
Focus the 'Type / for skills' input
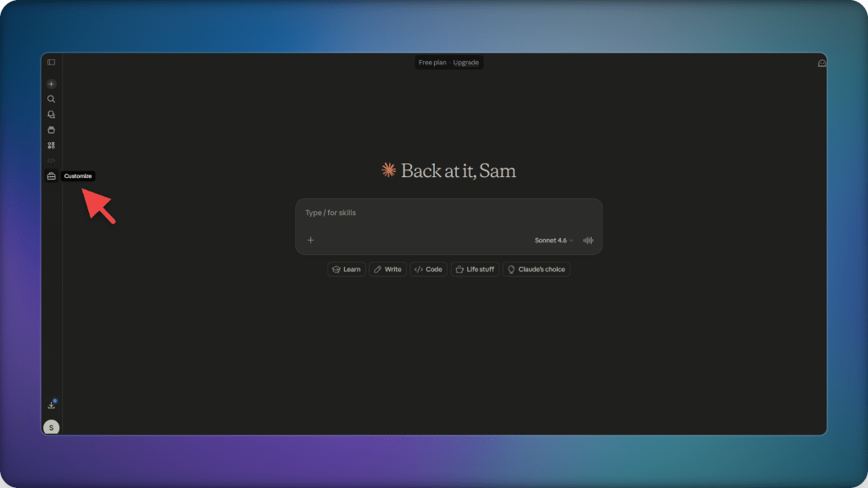pos(448,213)
